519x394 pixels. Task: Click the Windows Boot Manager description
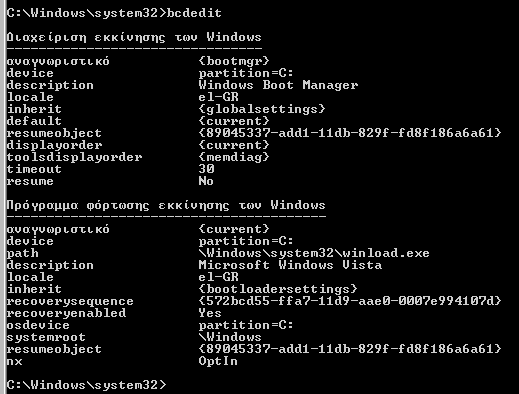(278, 85)
